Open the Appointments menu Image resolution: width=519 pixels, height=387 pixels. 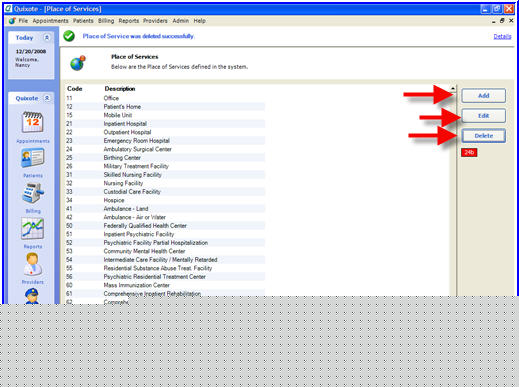(50, 21)
